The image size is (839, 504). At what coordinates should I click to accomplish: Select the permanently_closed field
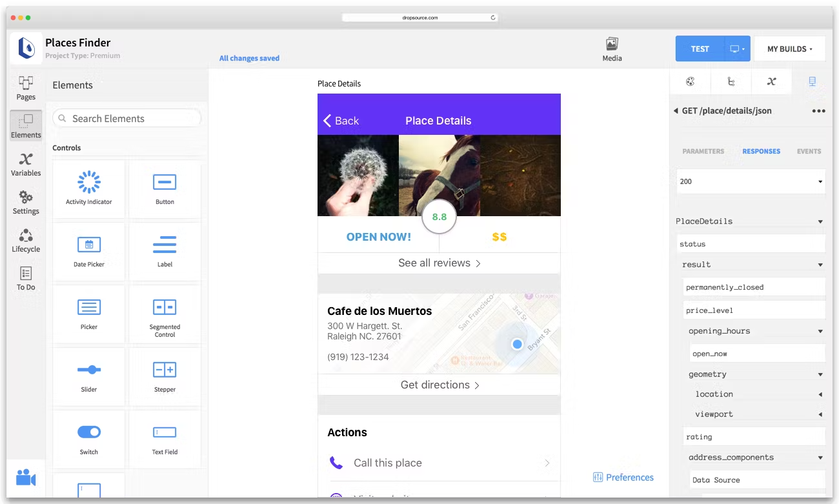[x=754, y=287]
